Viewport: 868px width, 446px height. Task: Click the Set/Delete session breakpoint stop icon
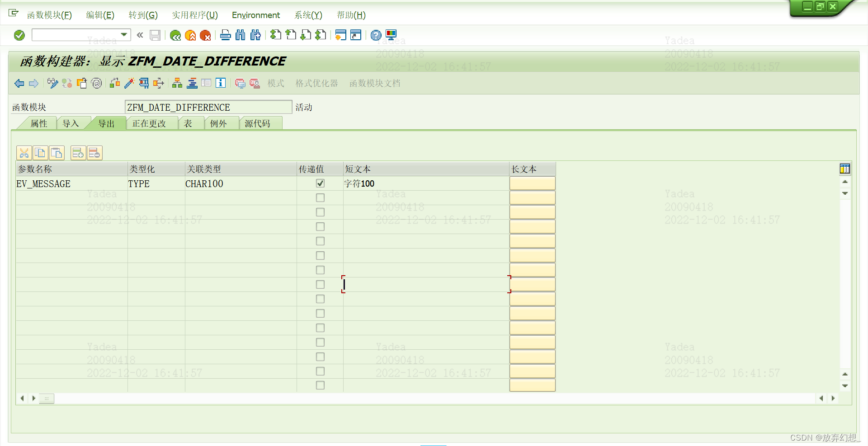240,83
